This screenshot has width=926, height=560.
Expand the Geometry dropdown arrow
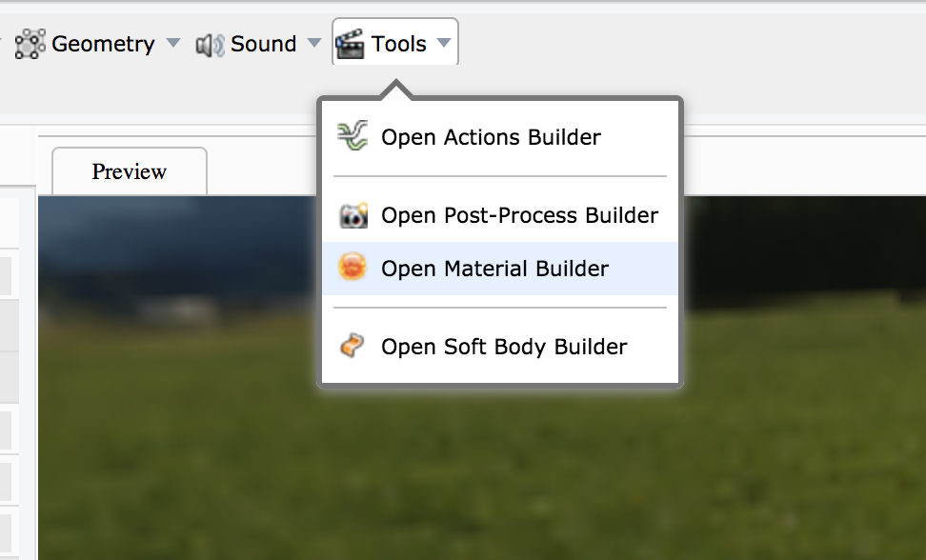(x=172, y=44)
